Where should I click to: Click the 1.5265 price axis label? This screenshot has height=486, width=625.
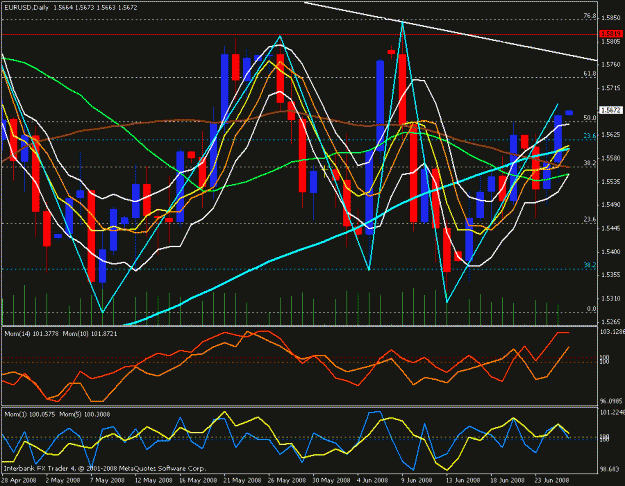pos(610,322)
